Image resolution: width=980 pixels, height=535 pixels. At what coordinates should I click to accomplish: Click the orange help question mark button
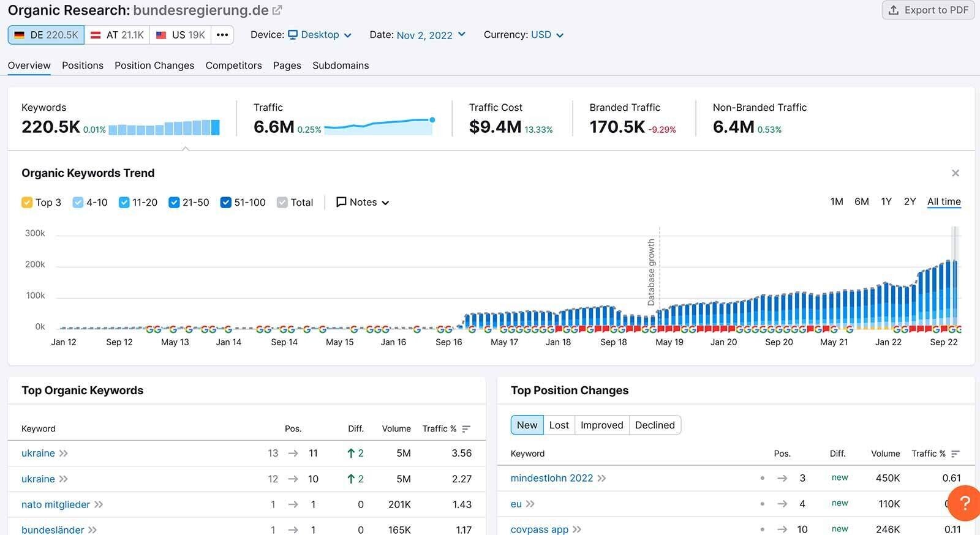(964, 503)
